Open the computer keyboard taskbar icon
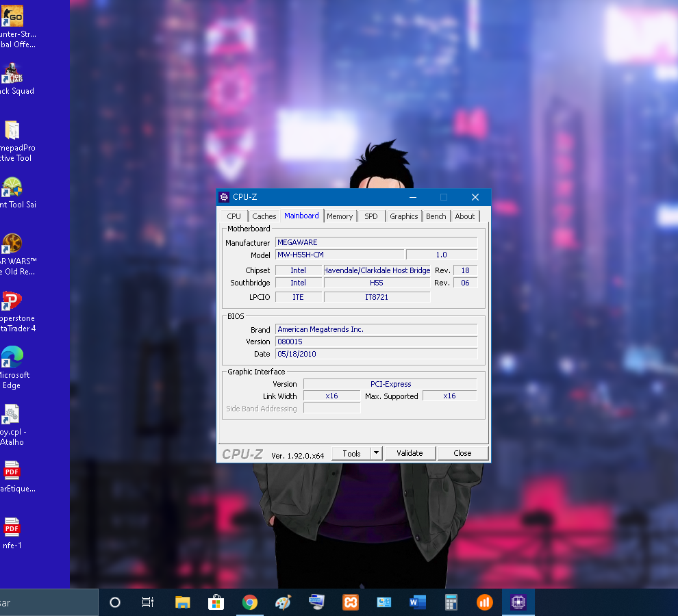Screen dimensions: 678x616 point(316,602)
